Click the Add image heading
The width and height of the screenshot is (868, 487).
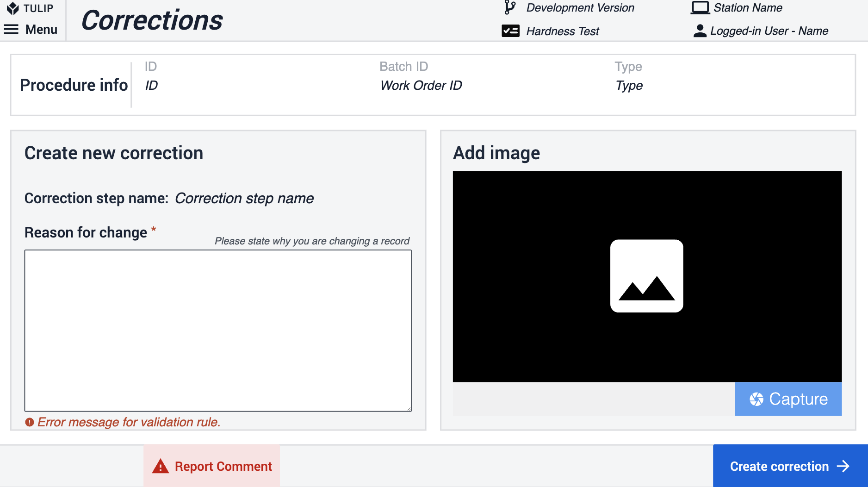point(496,153)
